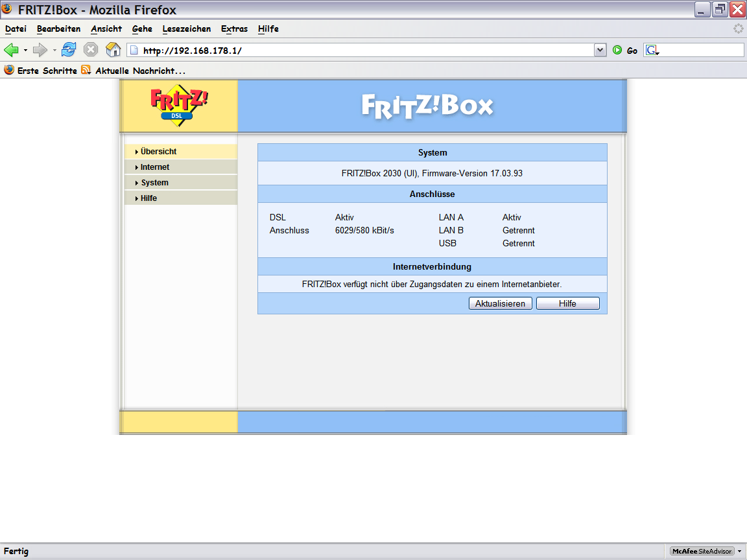Expand the Hilfe navigation entry in the sidebar
747x560 pixels.
coord(180,198)
